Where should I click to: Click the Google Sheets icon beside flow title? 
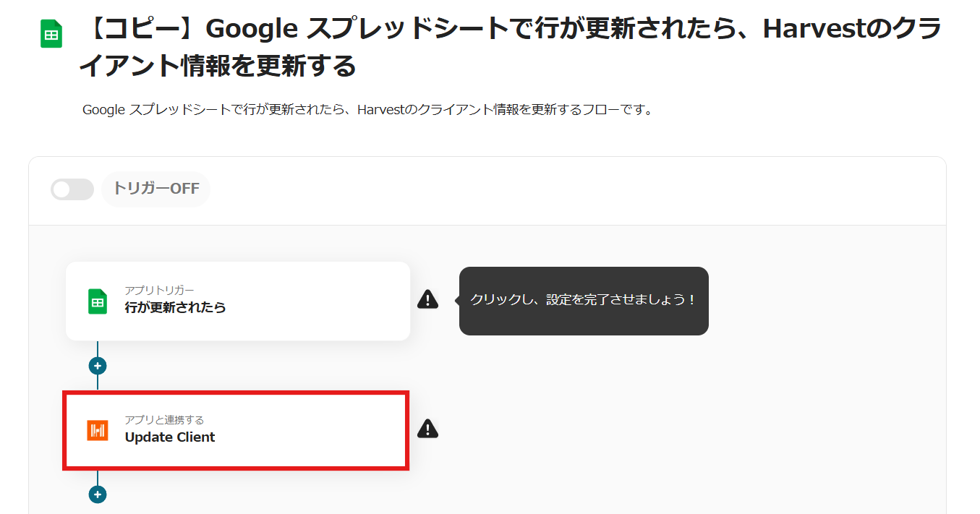tap(51, 34)
